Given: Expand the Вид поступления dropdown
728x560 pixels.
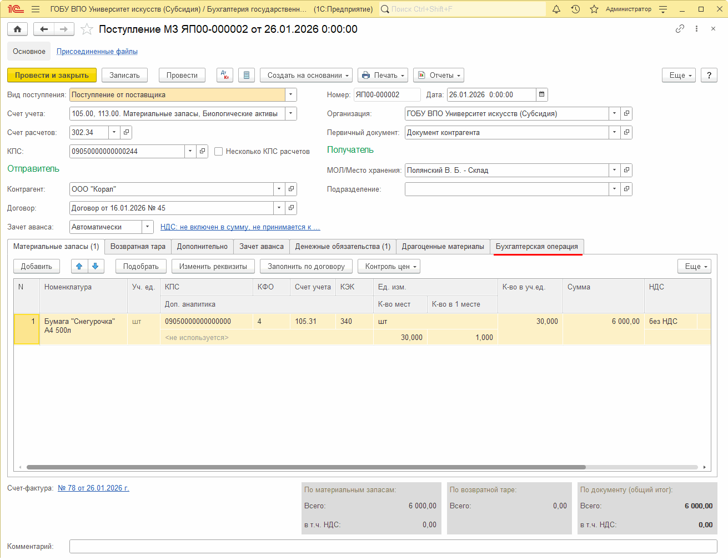Looking at the screenshot, I should click(x=290, y=95).
